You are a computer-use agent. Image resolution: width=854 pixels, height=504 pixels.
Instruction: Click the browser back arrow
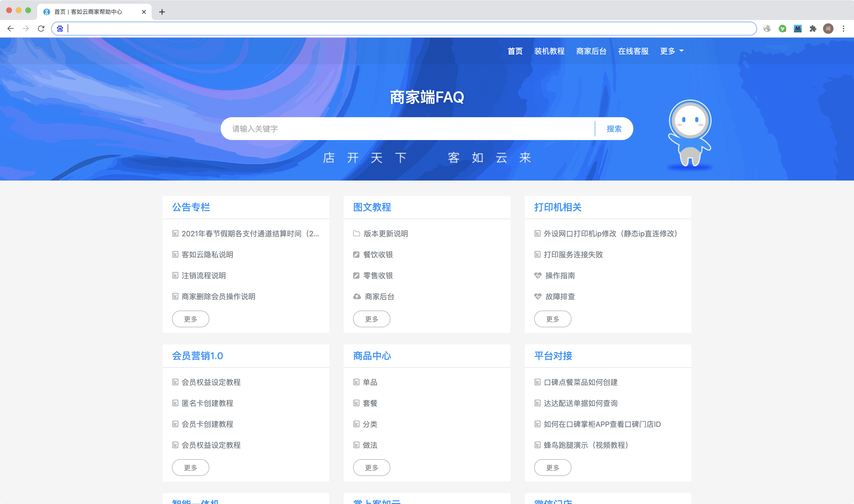click(10, 29)
